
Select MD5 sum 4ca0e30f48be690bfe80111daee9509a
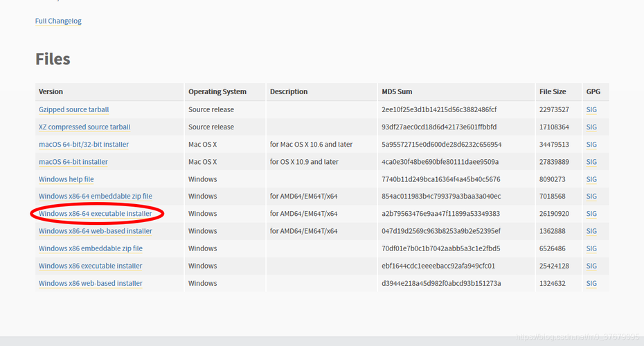point(440,162)
